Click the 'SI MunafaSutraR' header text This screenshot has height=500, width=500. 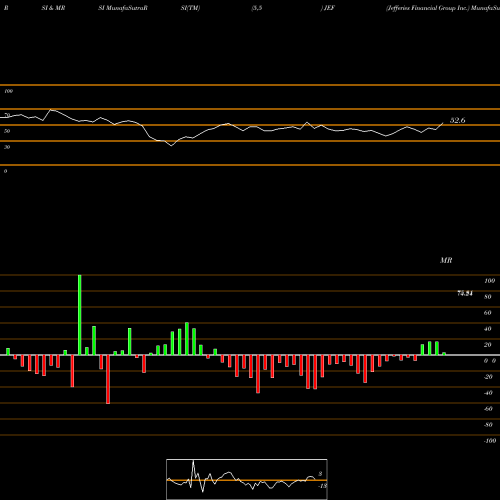123,8
